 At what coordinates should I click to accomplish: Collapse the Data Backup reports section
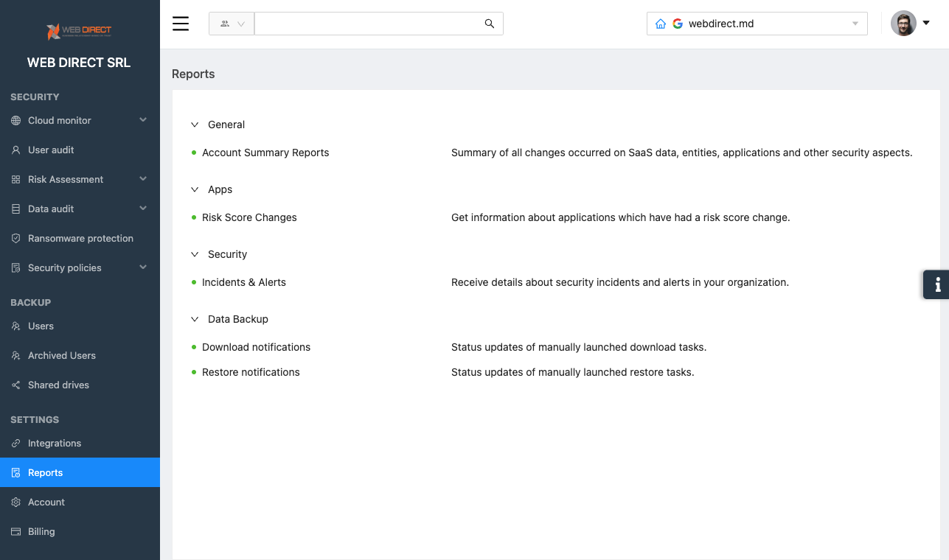195,319
